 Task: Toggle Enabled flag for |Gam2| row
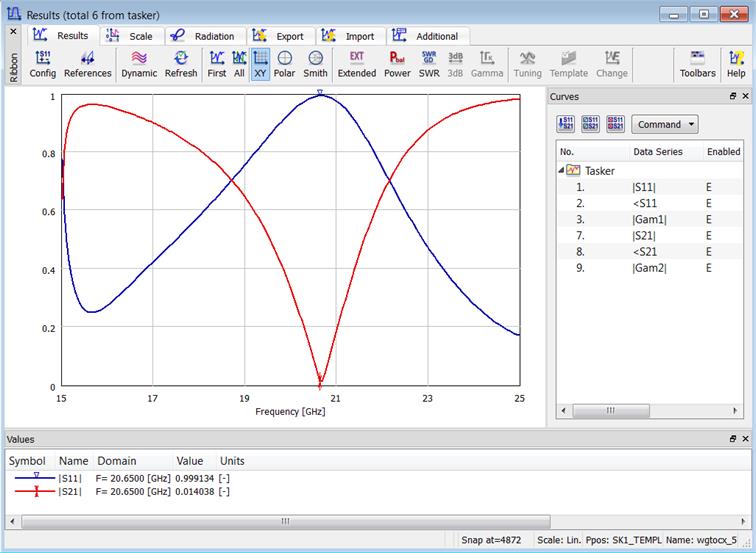(x=709, y=268)
